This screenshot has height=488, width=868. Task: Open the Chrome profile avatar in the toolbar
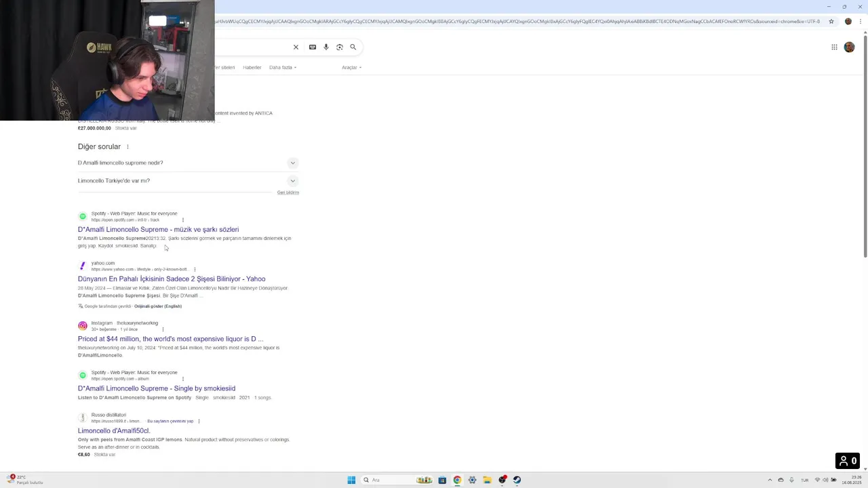(848, 21)
